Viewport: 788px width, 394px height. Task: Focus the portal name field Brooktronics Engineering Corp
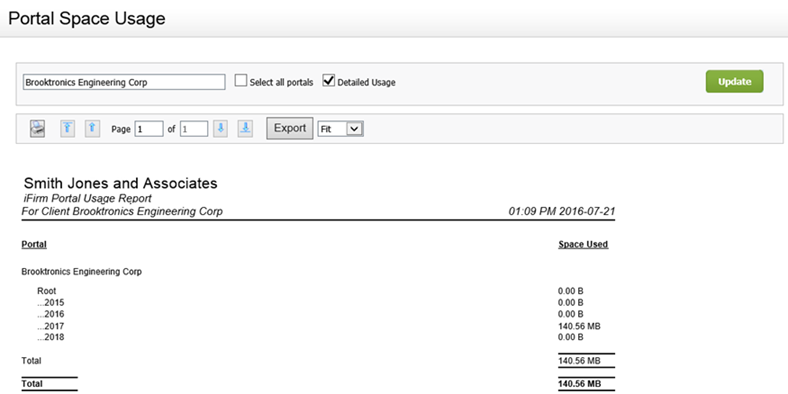pos(124,82)
